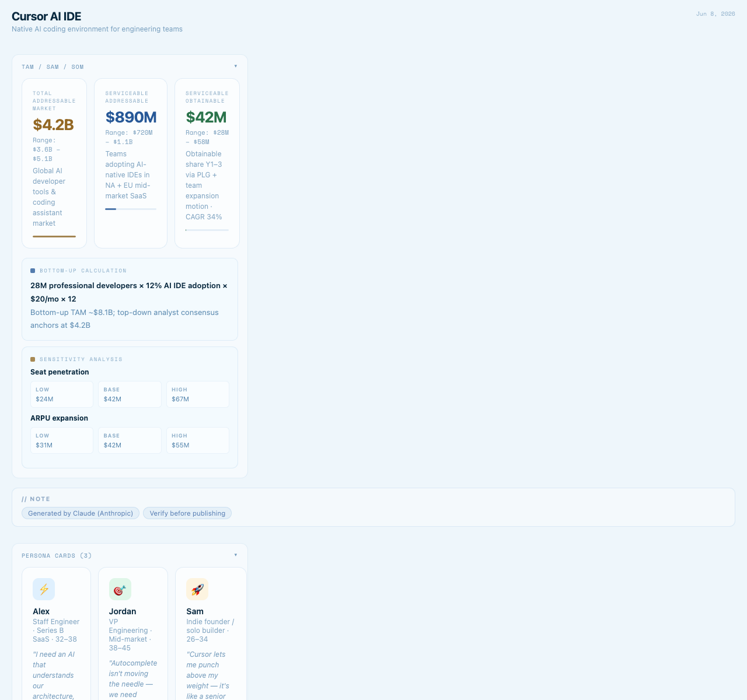Screen dimensions: 747x700
Task: Click Alex's Staff Engineer role description
Action: click(56, 631)
